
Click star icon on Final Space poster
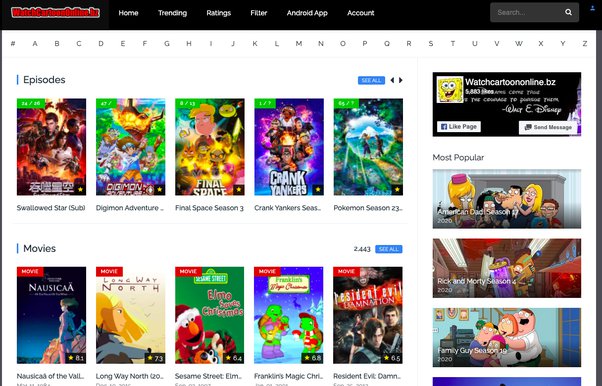click(239, 189)
